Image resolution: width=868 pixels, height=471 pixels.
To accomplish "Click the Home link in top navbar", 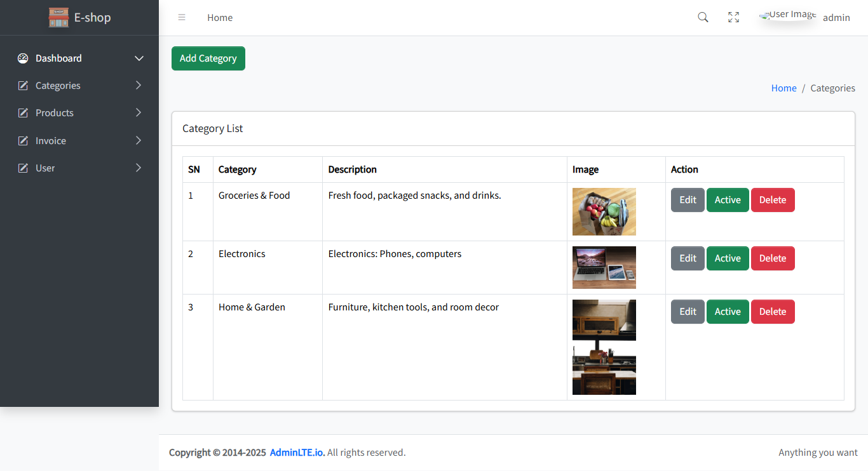I will (x=220, y=18).
